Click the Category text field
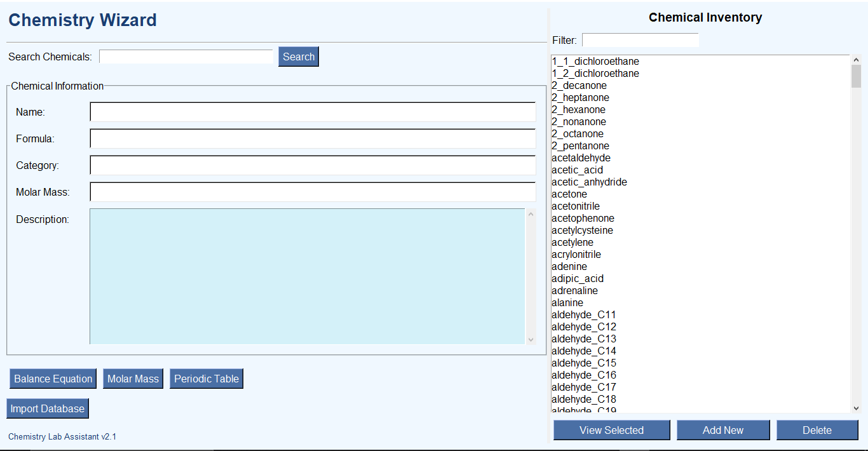868x451 pixels. (313, 165)
